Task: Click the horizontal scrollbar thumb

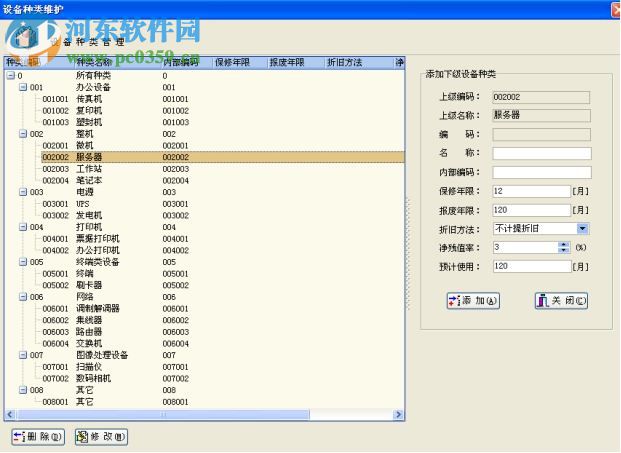Action: 163,415
